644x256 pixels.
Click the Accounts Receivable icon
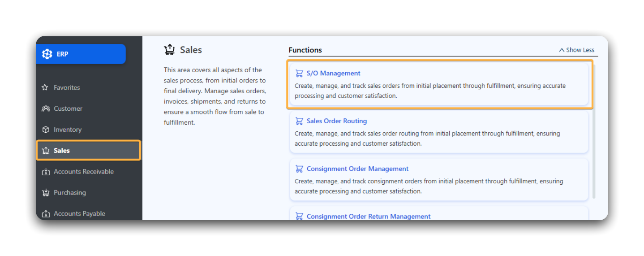45,172
